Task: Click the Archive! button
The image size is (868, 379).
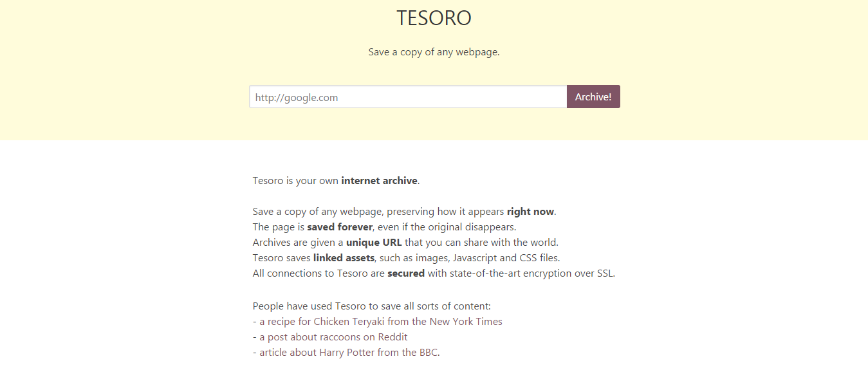Action: 593,96
